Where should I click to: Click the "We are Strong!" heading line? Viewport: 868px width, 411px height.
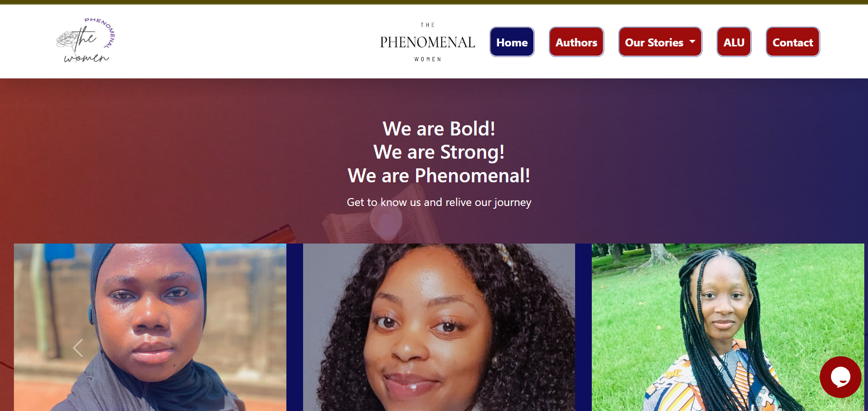439,152
